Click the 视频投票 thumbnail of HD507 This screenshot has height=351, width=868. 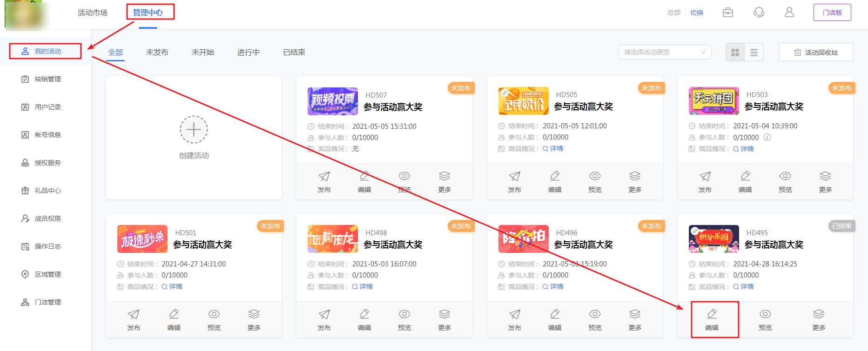click(333, 101)
